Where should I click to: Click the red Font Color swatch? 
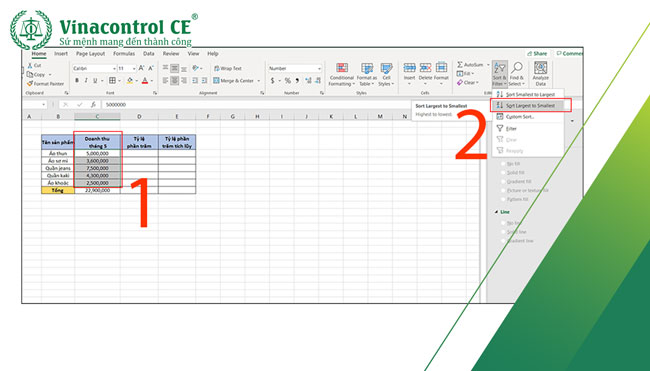click(145, 81)
